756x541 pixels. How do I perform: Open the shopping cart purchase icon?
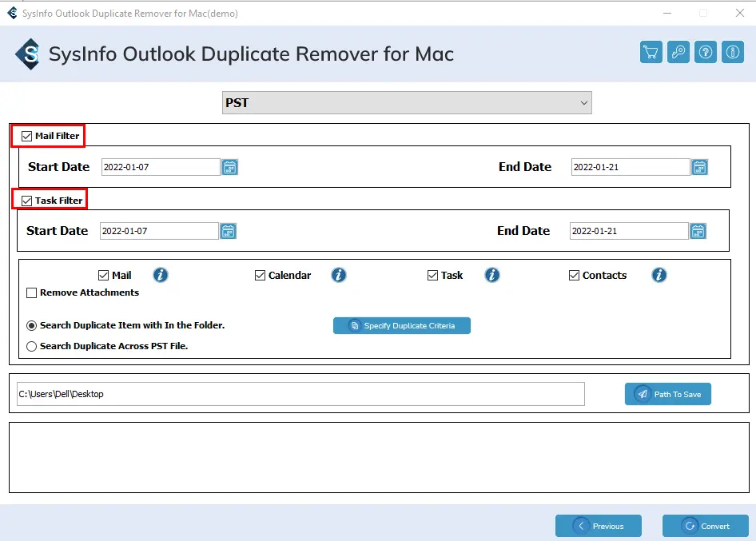tap(651, 52)
